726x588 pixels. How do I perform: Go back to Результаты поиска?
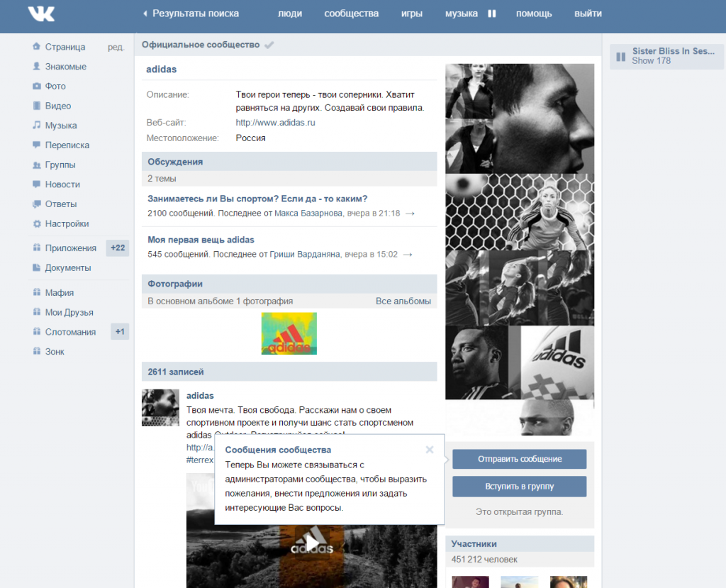(x=191, y=13)
